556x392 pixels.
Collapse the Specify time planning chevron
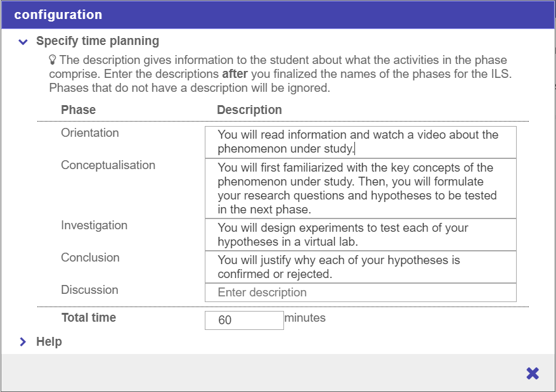click(x=23, y=42)
